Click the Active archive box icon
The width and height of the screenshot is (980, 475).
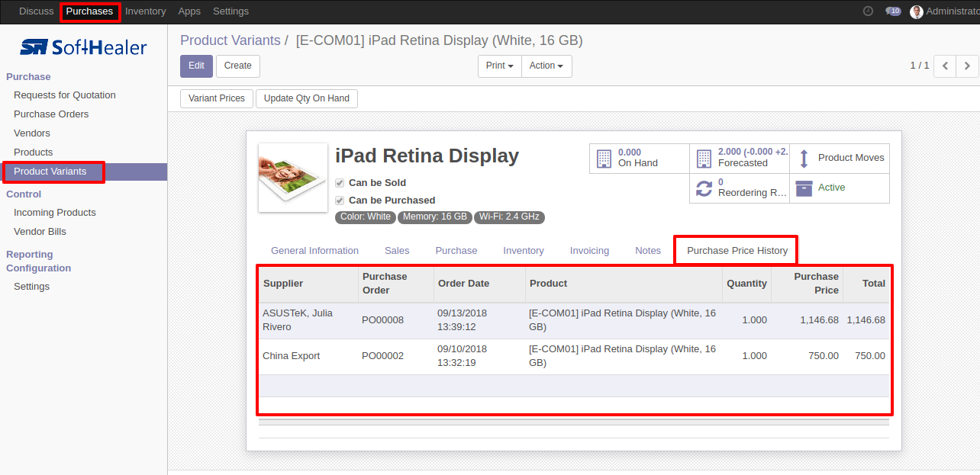(x=804, y=188)
